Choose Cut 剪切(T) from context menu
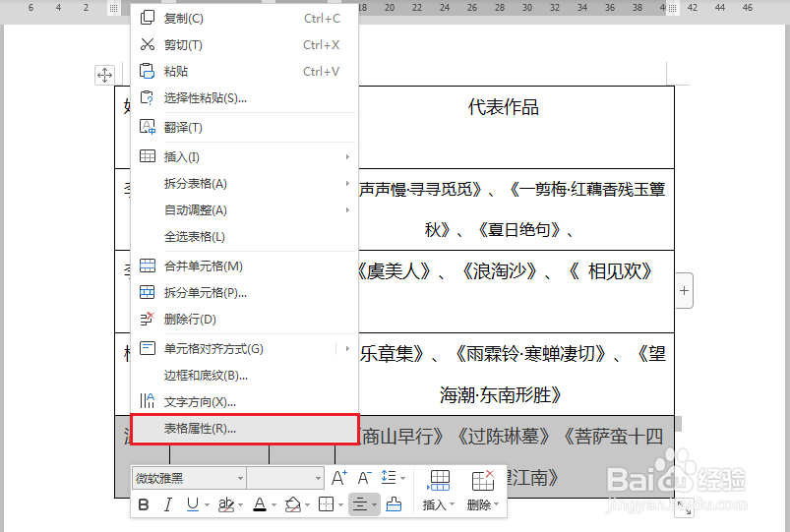Viewport: 790px width, 532px height. (x=244, y=45)
